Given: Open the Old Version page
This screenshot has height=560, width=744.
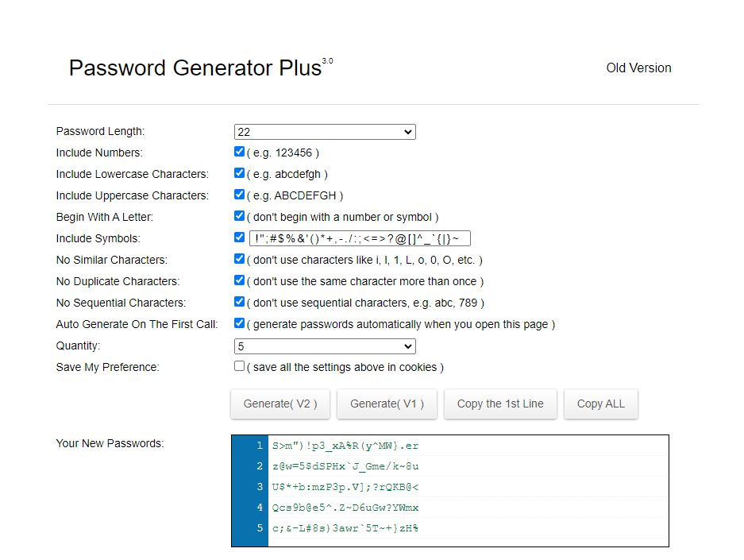Looking at the screenshot, I should tap(638, 68).
